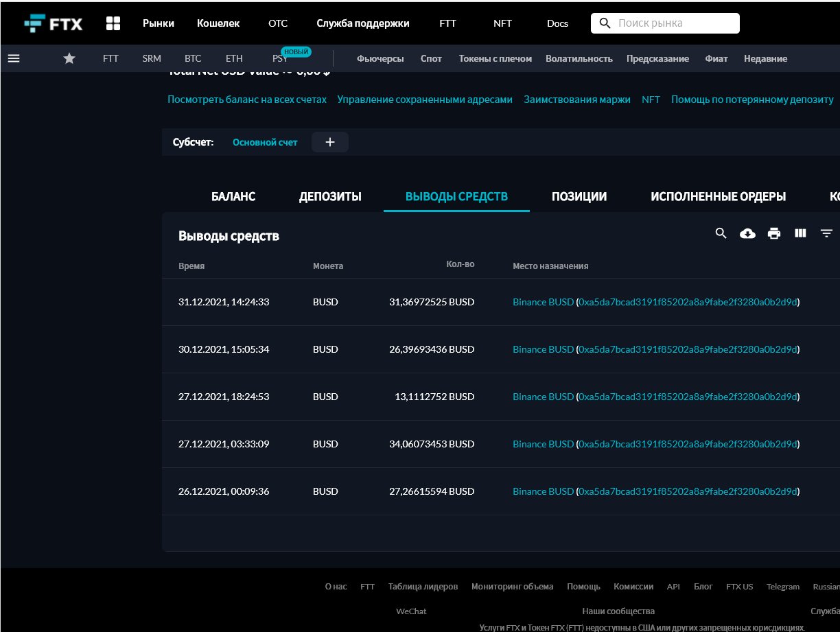Open the apps grid icon
Image resolution: width=840 pixels, height=632 pixels.
tap(113, 23)
